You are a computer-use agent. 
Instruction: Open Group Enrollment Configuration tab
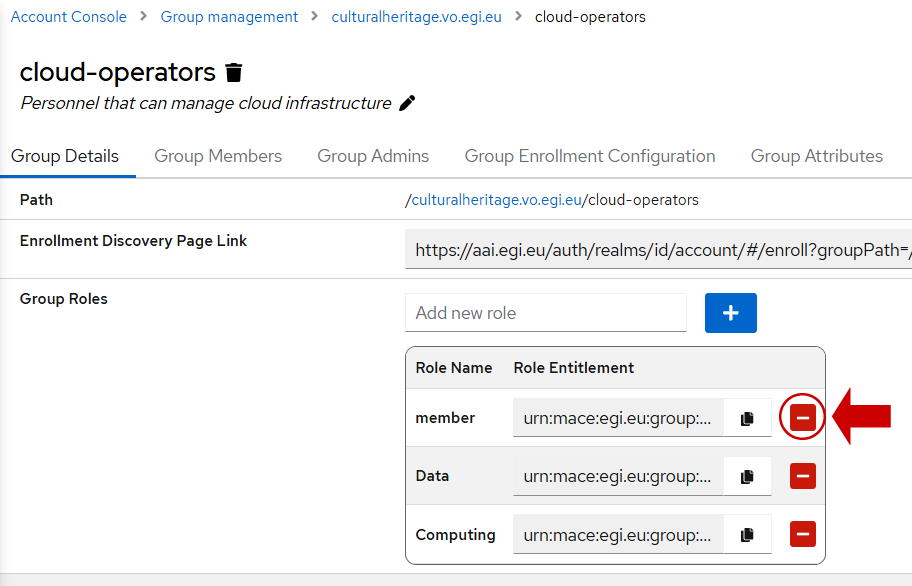click(590, 156)
